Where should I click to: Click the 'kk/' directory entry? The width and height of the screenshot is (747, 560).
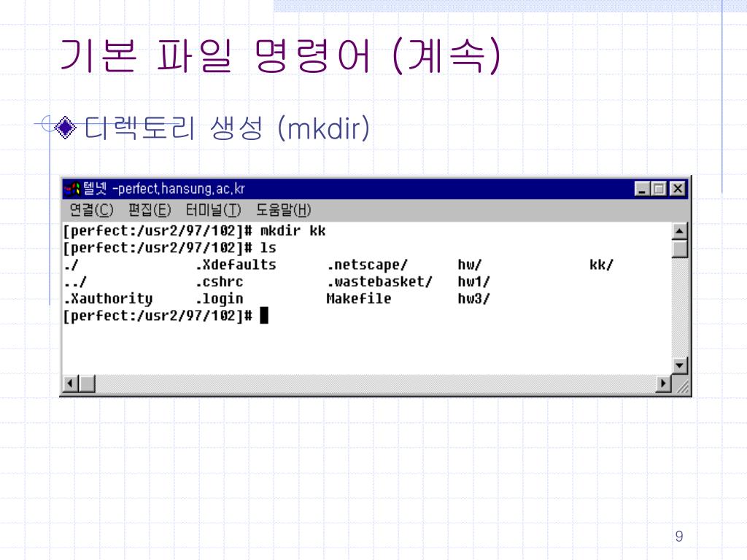(x=601, y=265)
